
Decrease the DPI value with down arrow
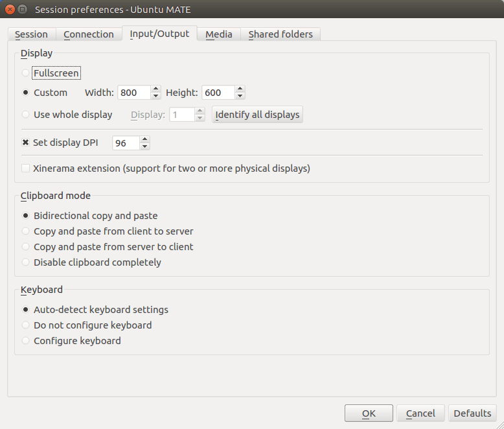click(x=145, y=146)
